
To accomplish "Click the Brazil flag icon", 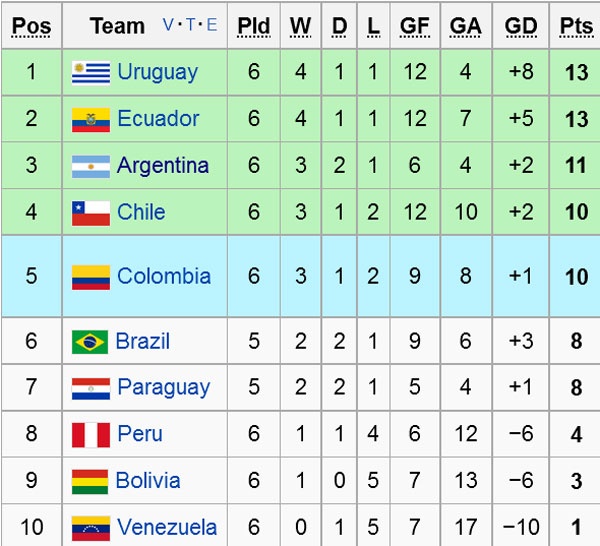I will [x=90, y=341].
